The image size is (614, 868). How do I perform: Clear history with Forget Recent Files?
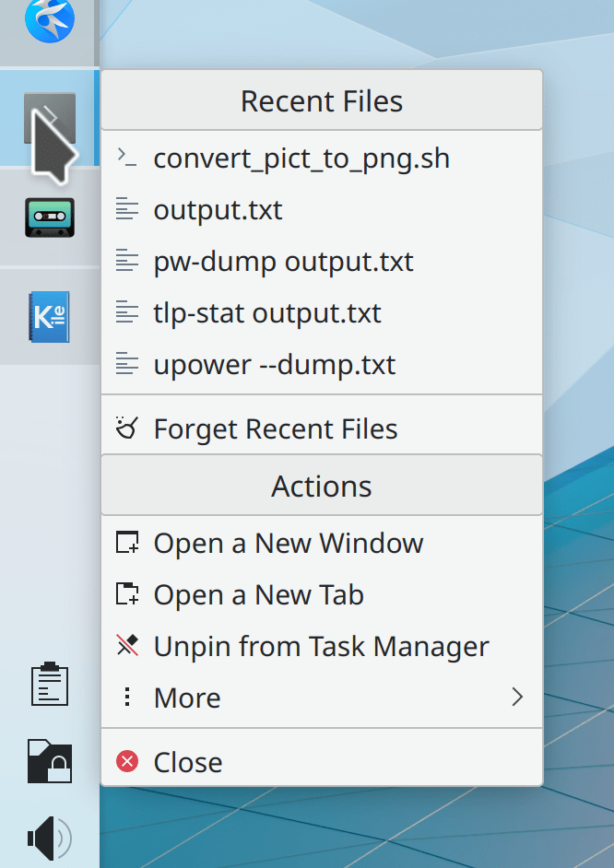[275, 429]
